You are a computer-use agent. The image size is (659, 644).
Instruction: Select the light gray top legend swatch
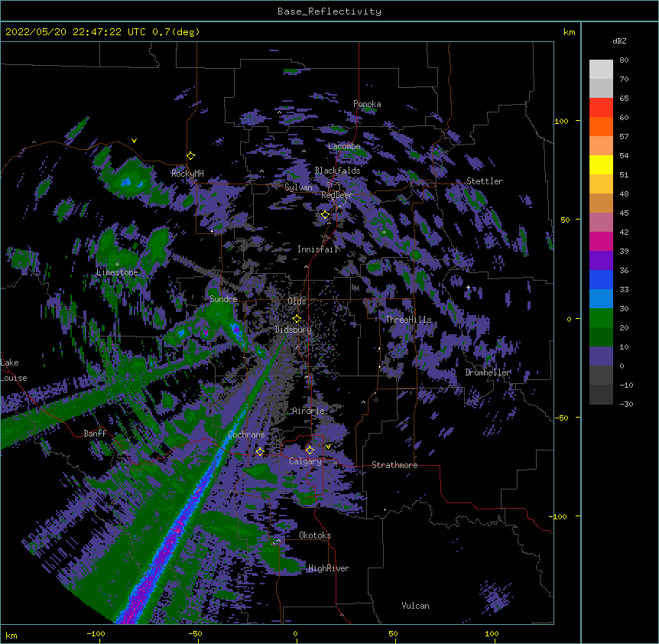[601, 69]
